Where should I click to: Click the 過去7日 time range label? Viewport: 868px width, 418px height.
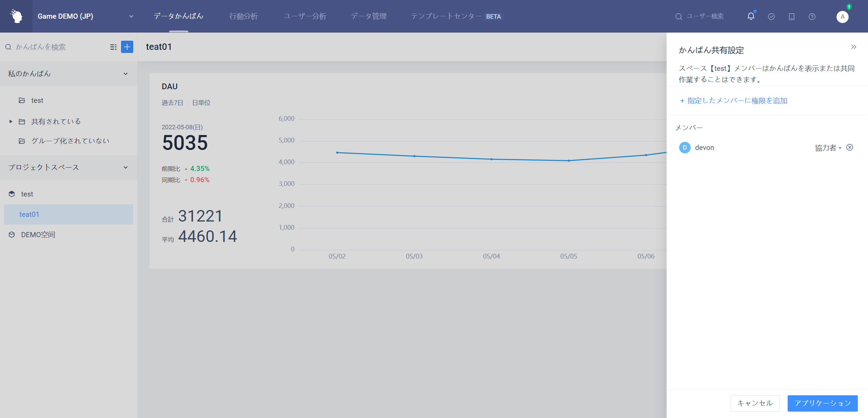tap(172, 103)
